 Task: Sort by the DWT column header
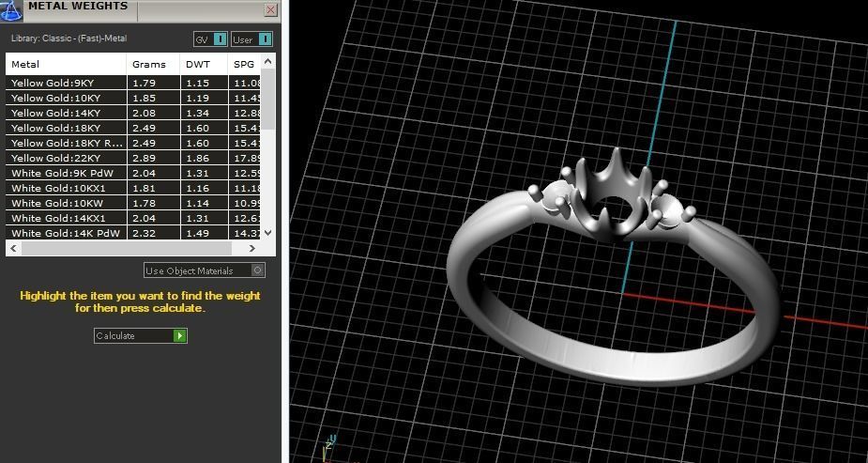pos(204,64)
